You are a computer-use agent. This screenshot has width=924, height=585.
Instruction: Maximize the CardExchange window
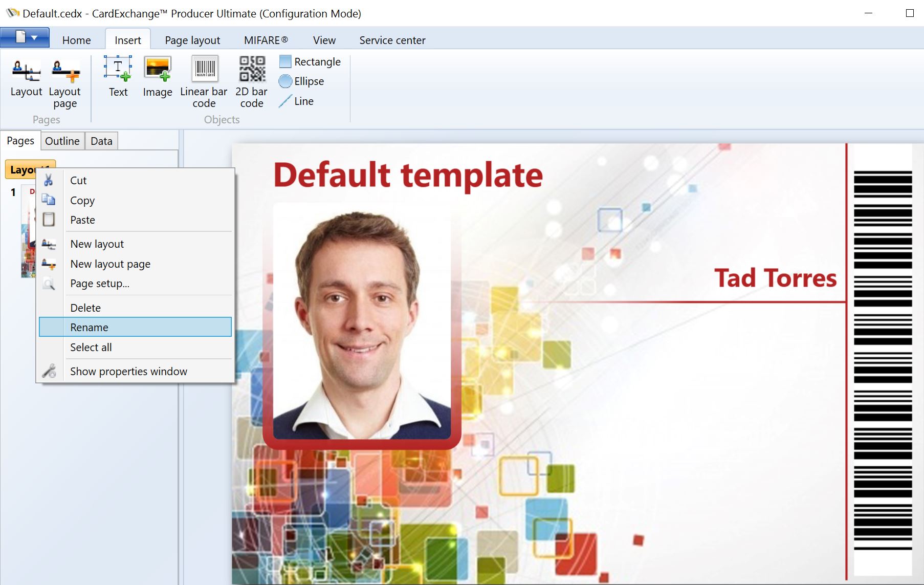[910, 13]
